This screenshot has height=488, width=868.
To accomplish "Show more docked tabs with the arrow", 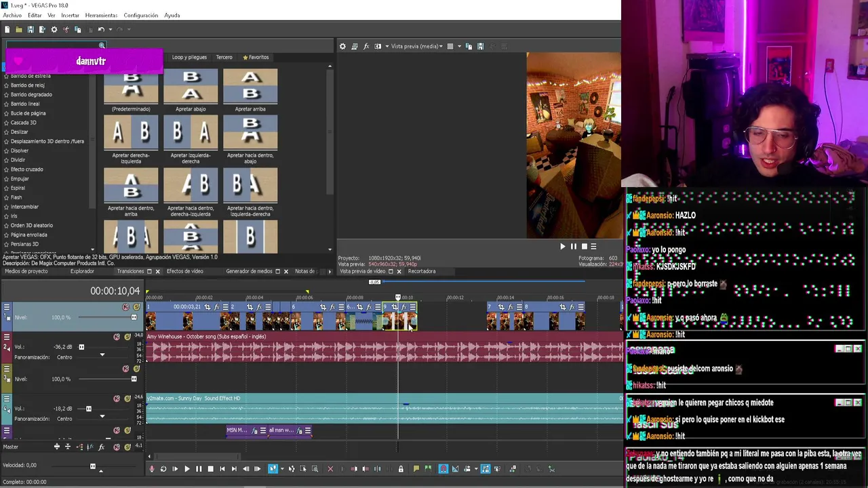I will (330, 271).
